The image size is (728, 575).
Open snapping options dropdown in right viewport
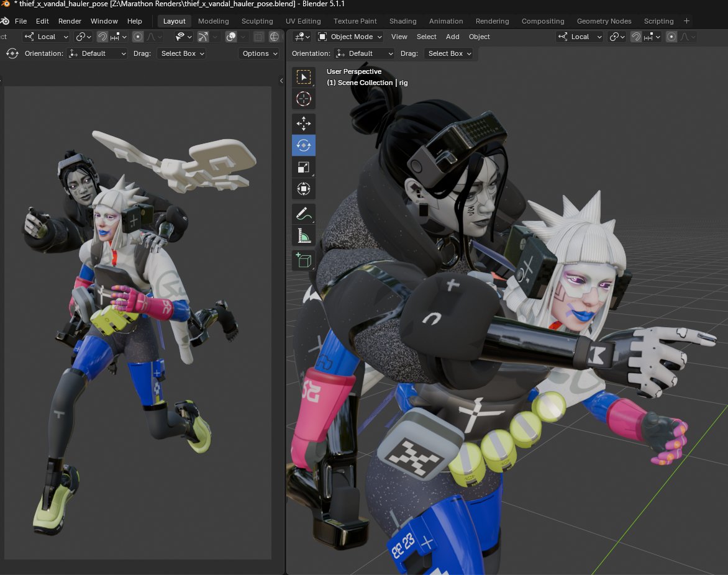click(652, 37)
